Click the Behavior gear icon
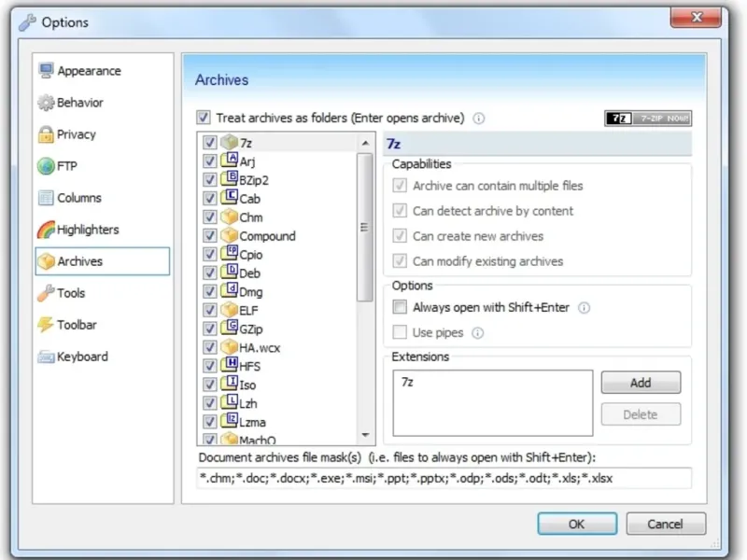This screenshot has width=747, height=560. [46, 103]
